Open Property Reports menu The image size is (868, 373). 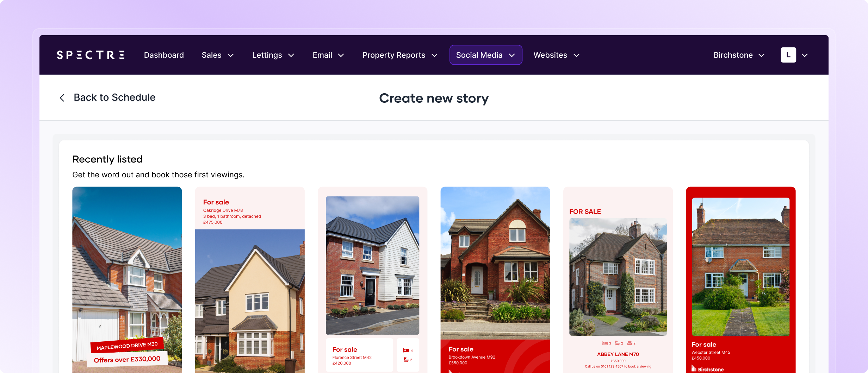click(400, 55)
